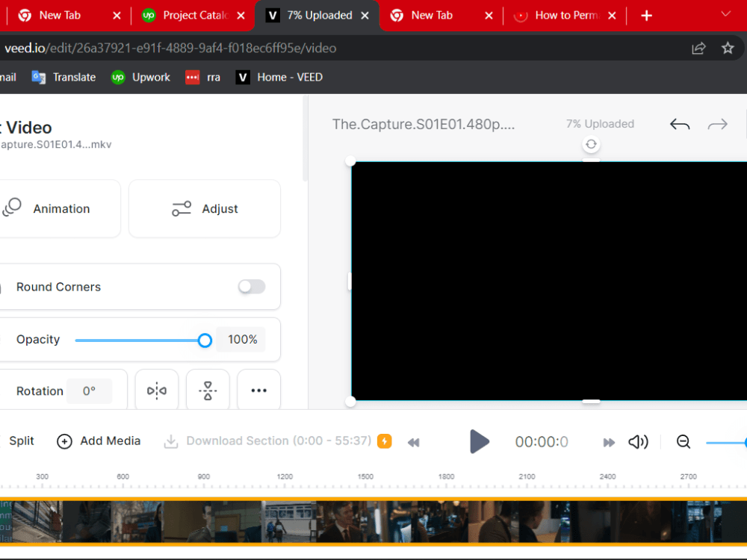
Task: Undo the last action
Action: [679, 124]
